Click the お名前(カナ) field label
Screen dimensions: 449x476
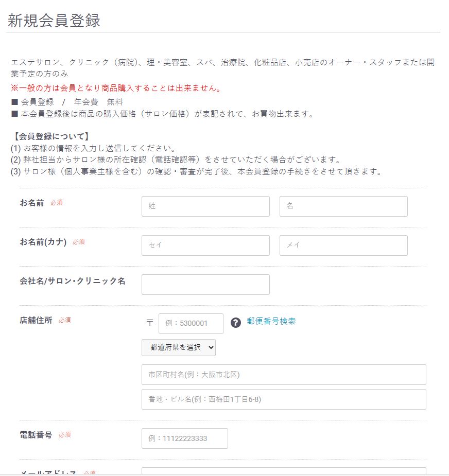tap(43, 242)
